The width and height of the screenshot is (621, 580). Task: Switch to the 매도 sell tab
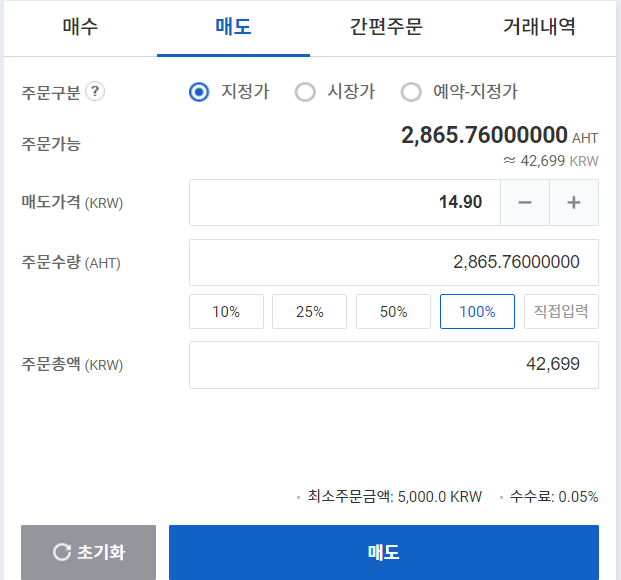click(233, 28)
